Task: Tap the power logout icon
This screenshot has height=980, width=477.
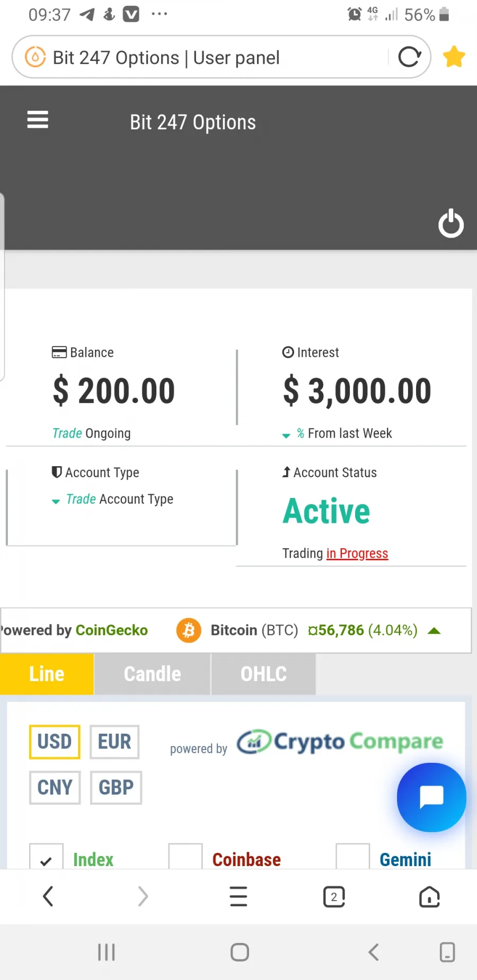Action: [x=451, y=223]
